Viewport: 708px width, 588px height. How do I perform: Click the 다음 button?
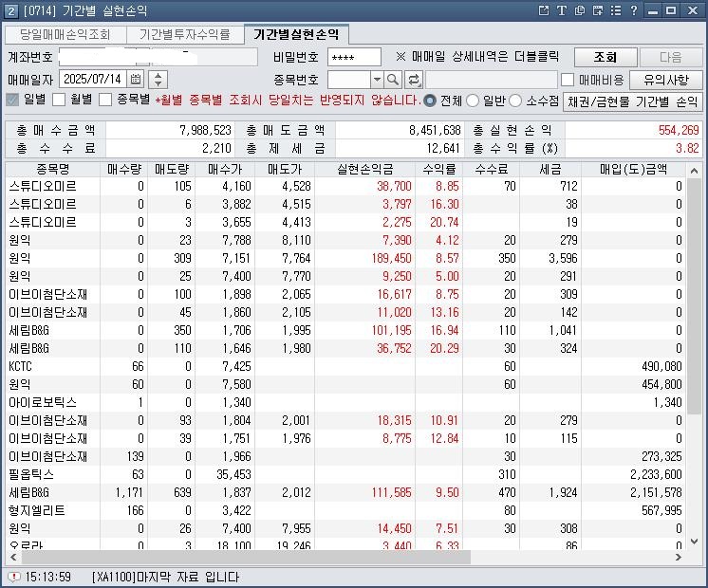coord(671,57)
